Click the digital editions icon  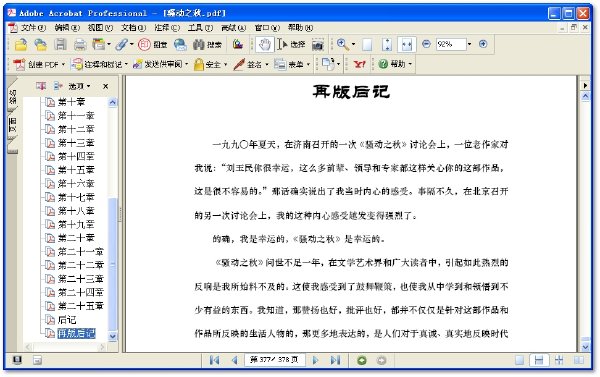tap(238, 44)
